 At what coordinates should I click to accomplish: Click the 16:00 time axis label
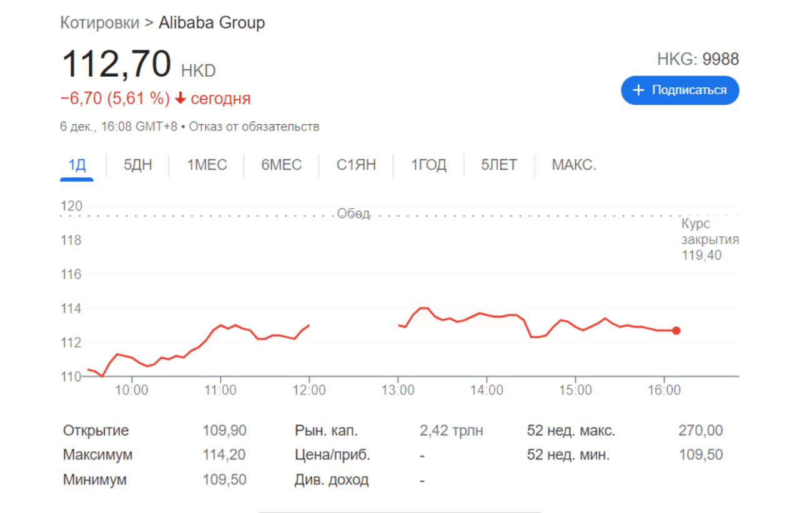pos(665,390)
